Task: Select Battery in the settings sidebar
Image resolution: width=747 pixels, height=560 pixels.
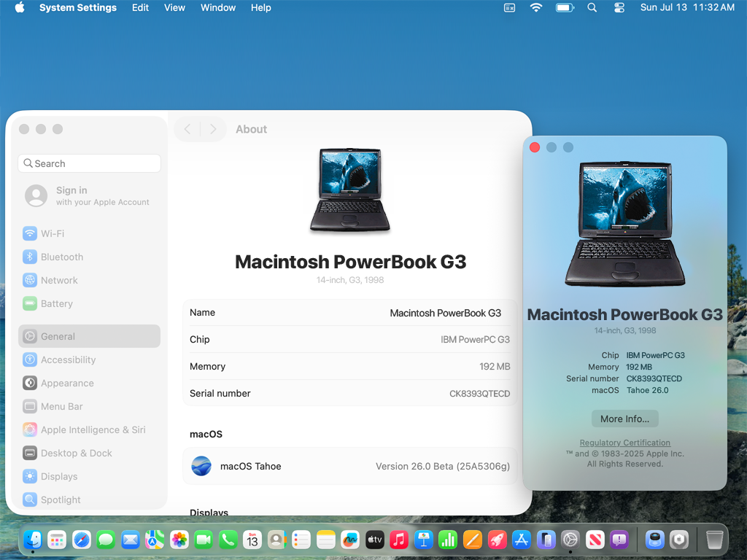Action: [90, 303]
